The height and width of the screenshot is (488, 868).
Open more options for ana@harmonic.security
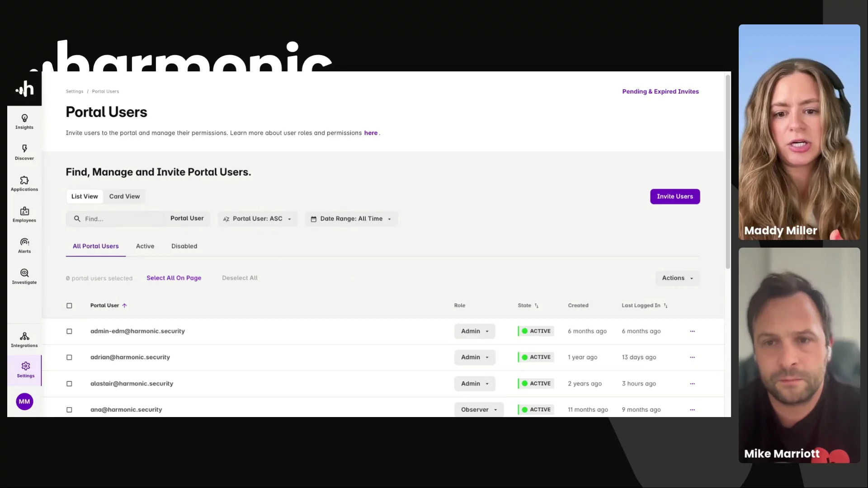tap(692, 410)
